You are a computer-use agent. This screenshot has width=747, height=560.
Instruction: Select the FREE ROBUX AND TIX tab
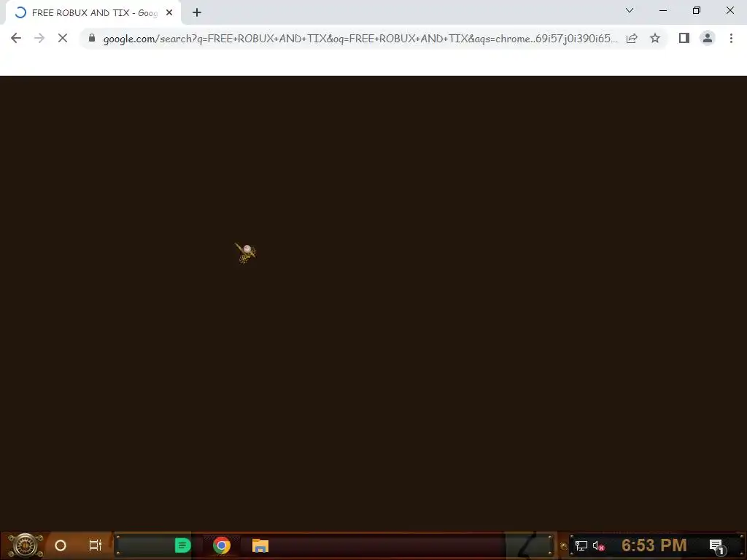tap(93, 13)
